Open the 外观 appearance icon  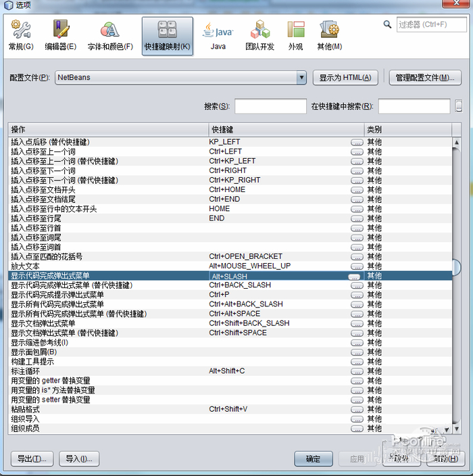tap(295, 36)
